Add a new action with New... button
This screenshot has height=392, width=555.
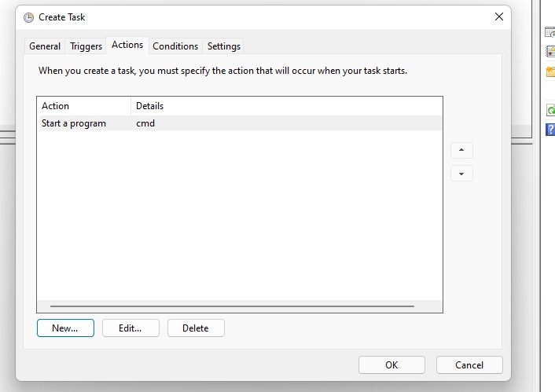(x=65, y=328)
